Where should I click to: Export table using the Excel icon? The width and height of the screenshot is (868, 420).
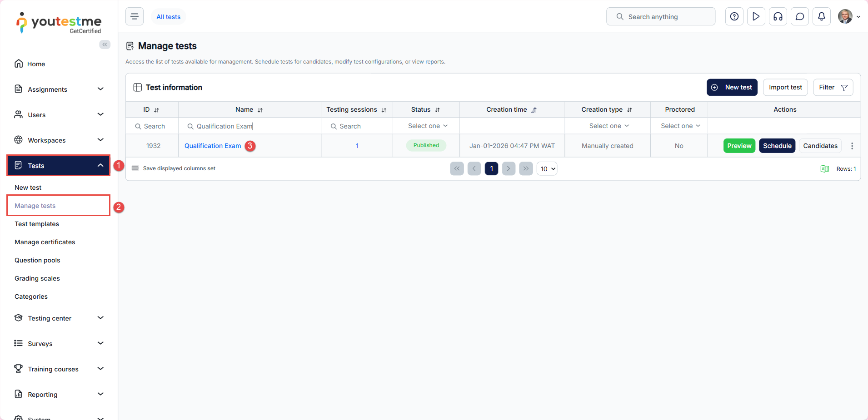tap(824, 169)
